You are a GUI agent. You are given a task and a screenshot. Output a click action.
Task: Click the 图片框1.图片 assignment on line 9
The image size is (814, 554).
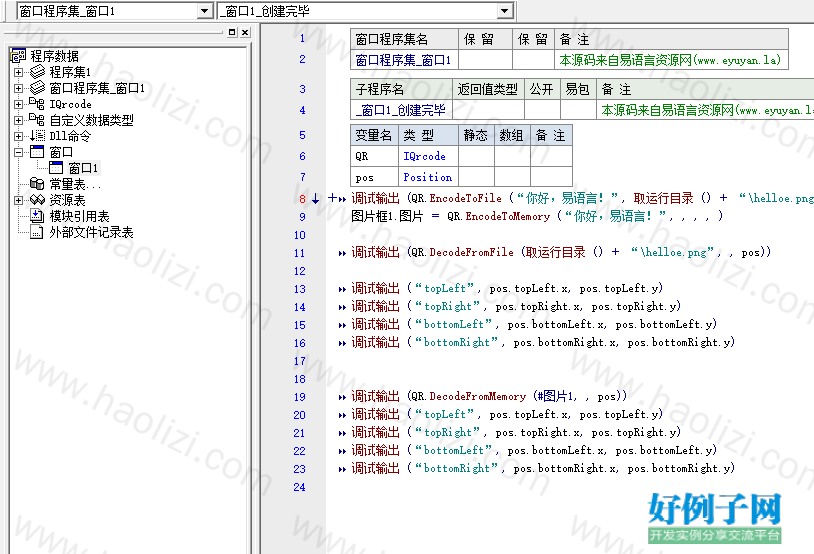click(x=387, y=216)
